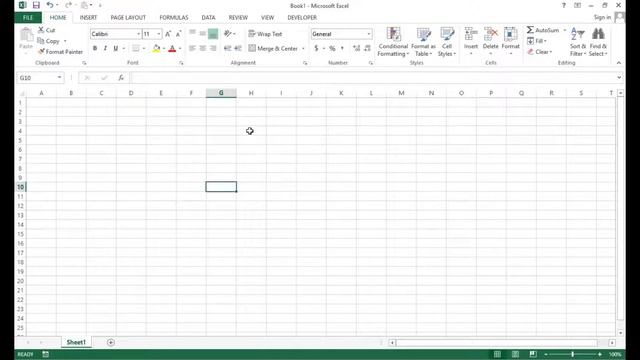The height and width of the screenshot is (360, 640).
Task: Switch to the FORMULAS tab
Action: coord(174,18)
